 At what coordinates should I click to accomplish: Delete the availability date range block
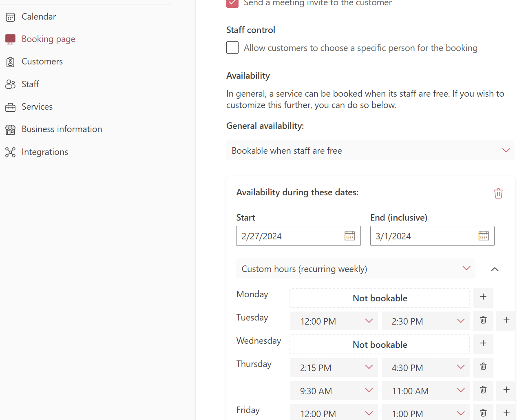click(498, 193)
